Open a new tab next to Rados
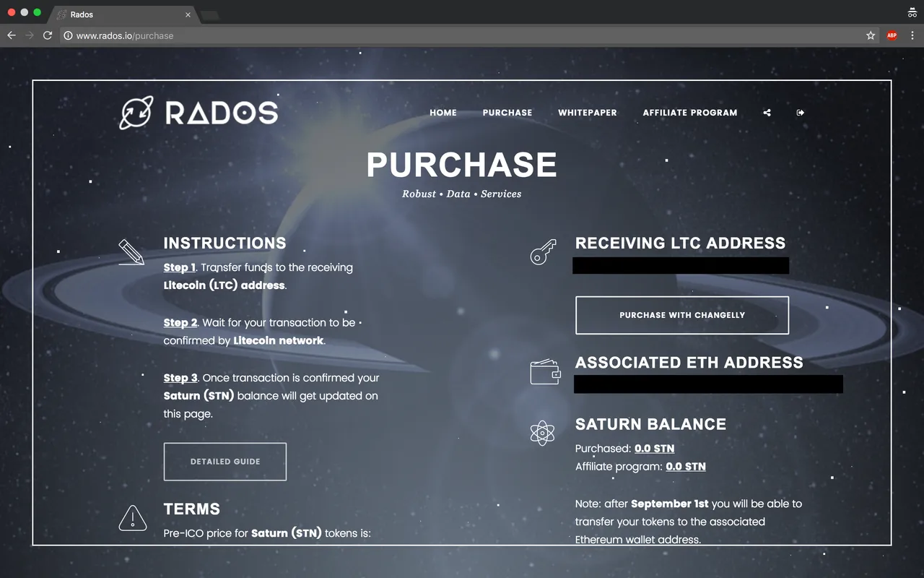Screen dimensions: 924x578 tap(210, 15)
